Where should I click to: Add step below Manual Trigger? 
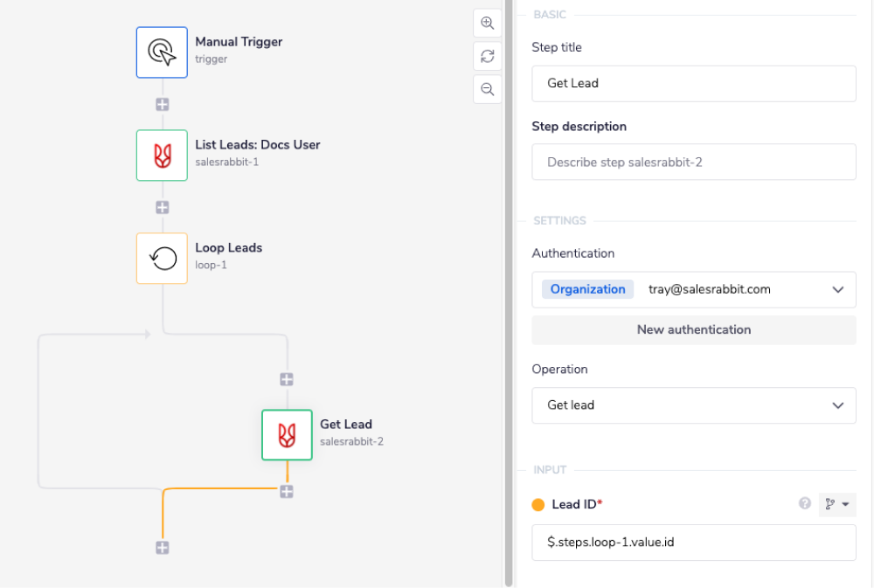pos(163,104)
